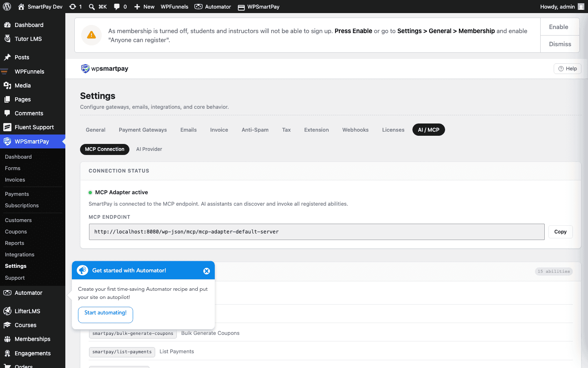Viewport: 588px width, 368px height.
Task: Open comments bubble icon in admin bar
Action: [x=117, y=7]
